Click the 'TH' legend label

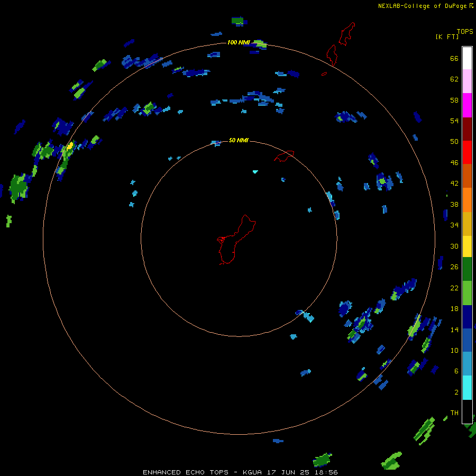(454, 413)
